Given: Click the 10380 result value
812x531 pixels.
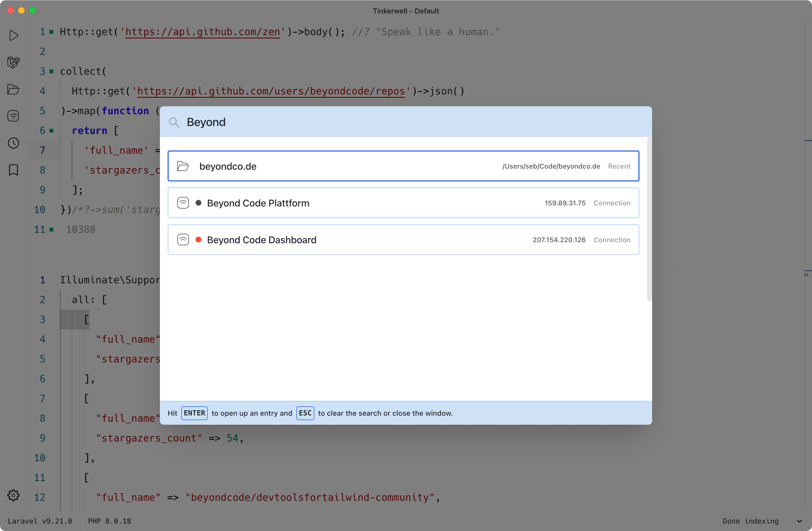Looking at the screenshot, I should [81, 230].
